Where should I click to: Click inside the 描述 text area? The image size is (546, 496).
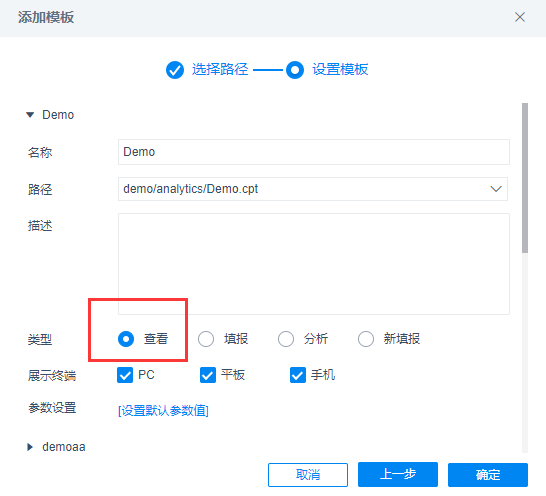(314, 264)
